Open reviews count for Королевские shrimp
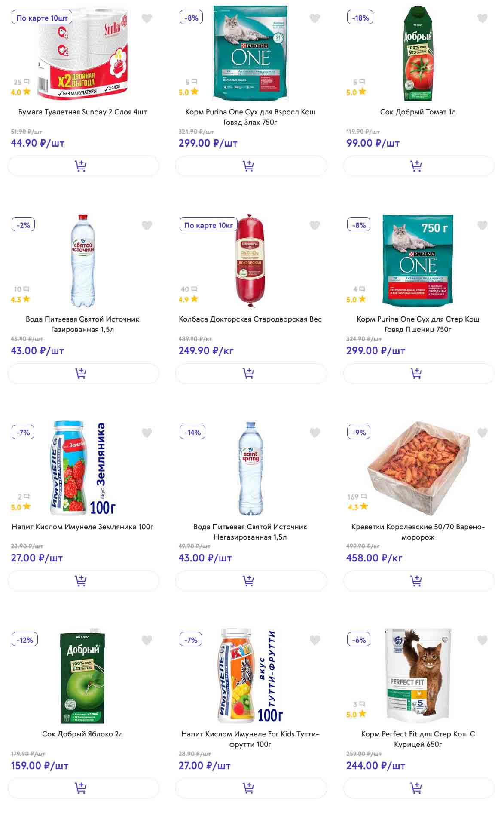This screenshot has width=504, height=813. (x=357, y=497)
